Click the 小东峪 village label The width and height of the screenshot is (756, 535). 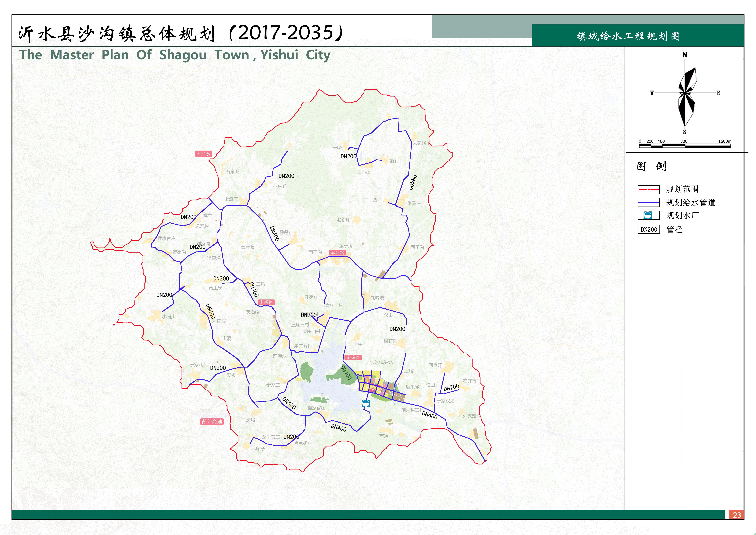[x=280, y=187]
